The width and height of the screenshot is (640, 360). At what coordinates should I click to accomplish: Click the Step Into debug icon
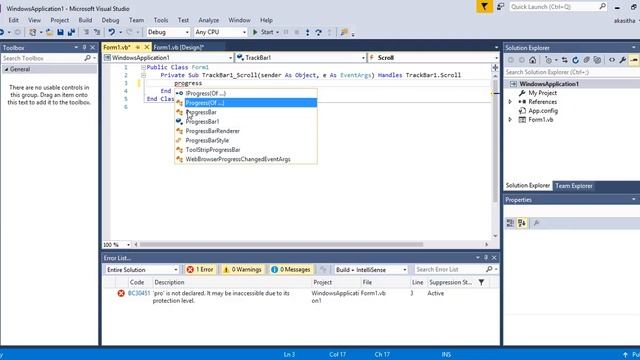click(x=307, y=32)
